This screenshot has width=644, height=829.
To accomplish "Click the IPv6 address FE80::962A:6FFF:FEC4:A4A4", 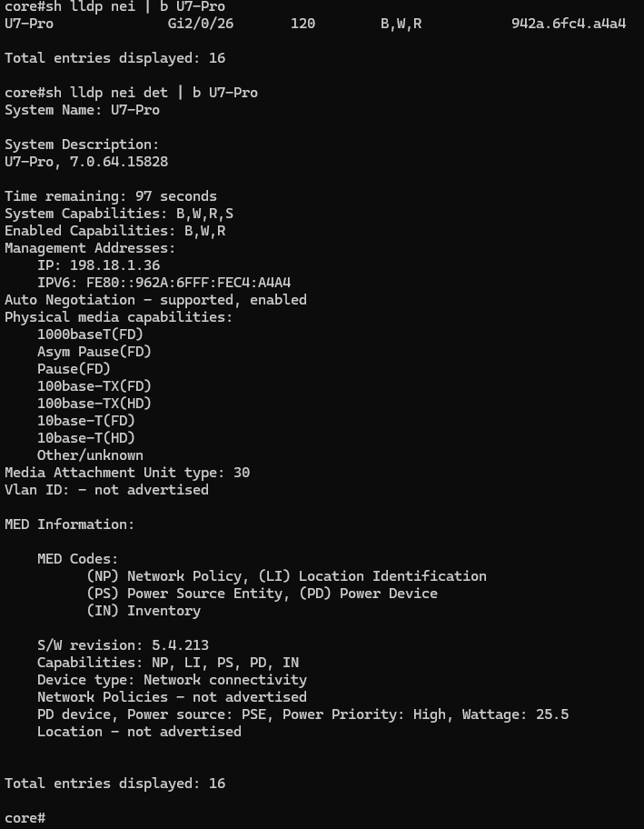I will 188,283.
